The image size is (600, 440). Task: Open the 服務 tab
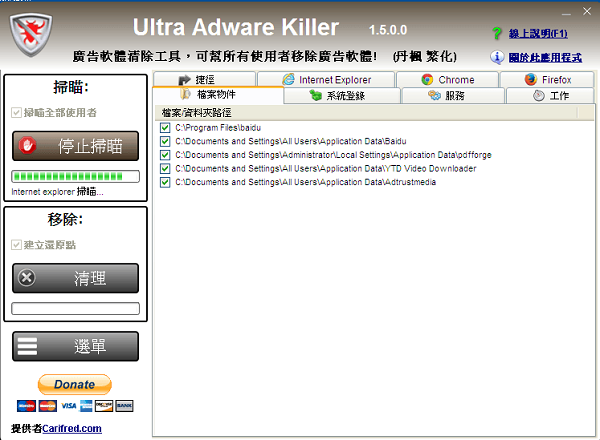pos(453,95)
